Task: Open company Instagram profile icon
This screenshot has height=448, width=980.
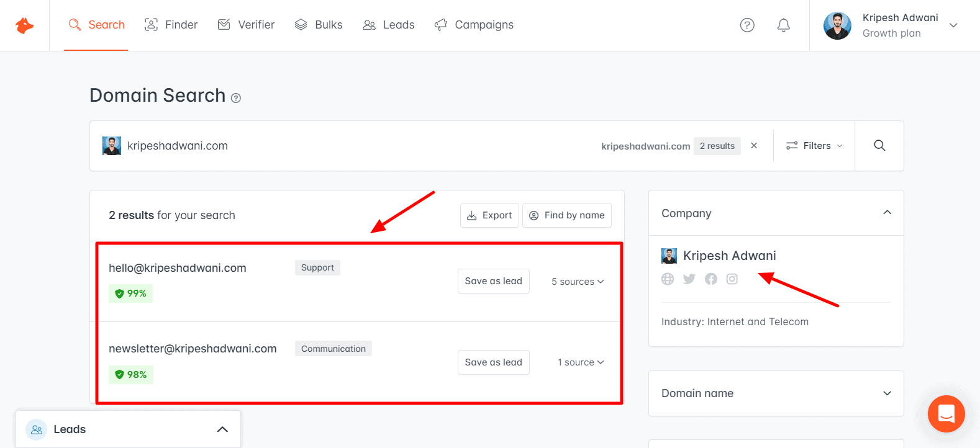Action: click(x=732, y=279)
